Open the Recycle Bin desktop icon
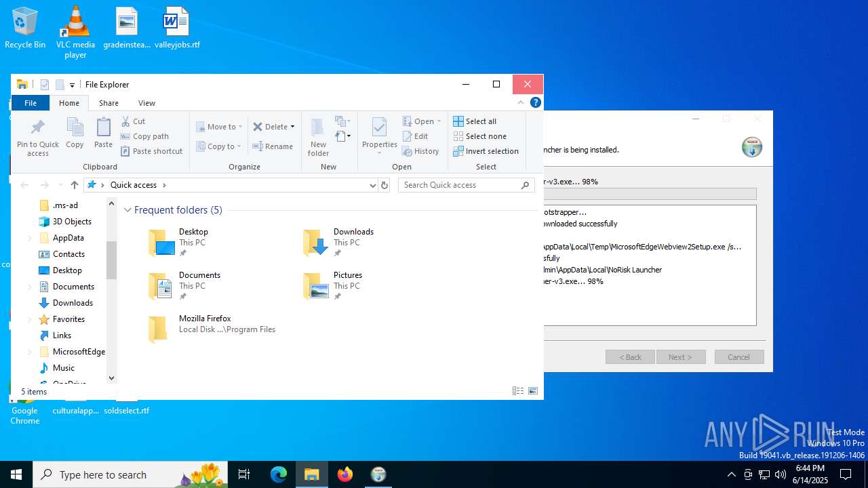Image resolution: width=868 pixels, height=488 pixels. 25,28
